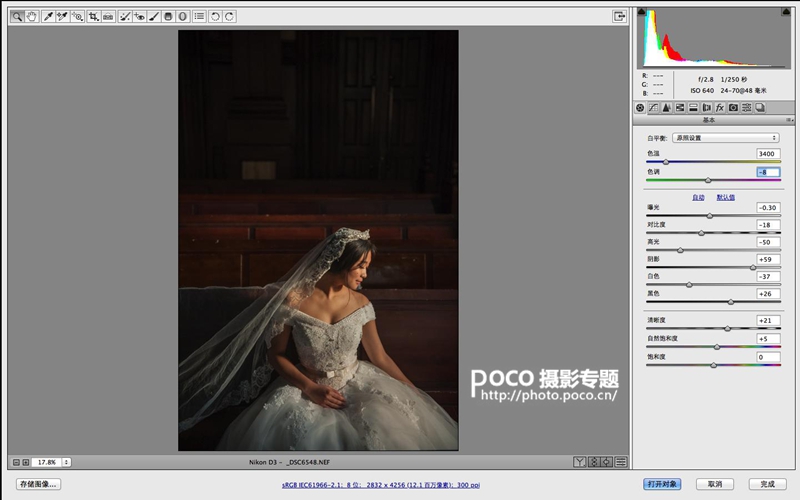Switch to the Basic panel tab
The width and height of the screenshot is (800, 500).
[640, 108]
